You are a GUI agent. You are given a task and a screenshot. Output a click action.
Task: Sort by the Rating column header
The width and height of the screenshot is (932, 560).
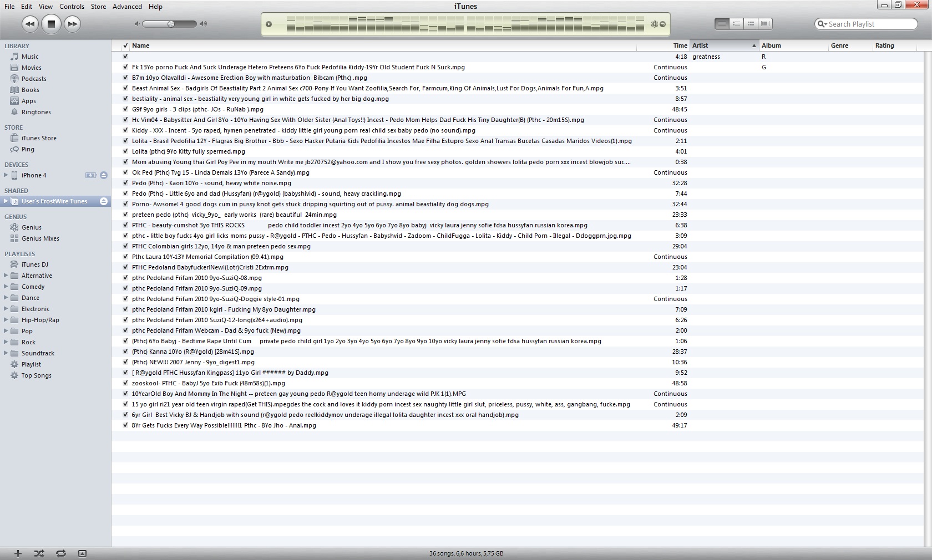[894, 45]
